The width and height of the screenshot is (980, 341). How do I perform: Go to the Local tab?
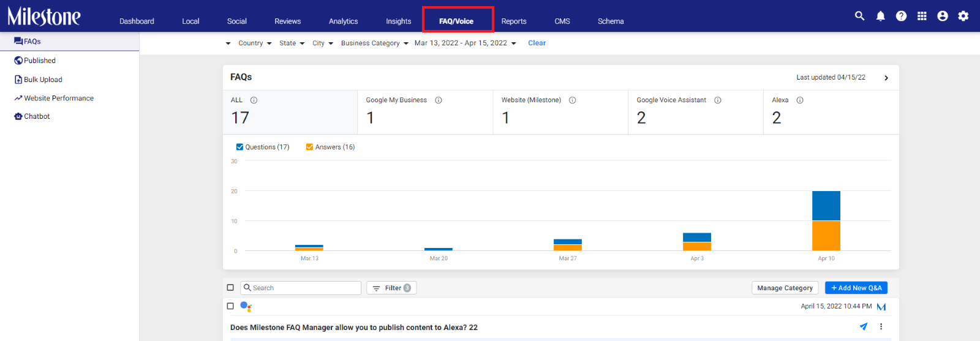[x=190, y=21]
